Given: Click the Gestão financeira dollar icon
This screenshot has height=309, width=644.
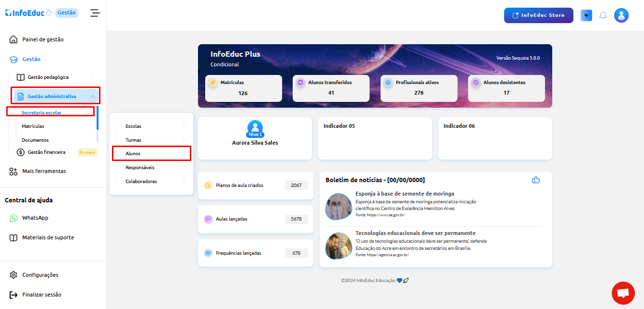Looking at the screenshot, I should point(21,152).
